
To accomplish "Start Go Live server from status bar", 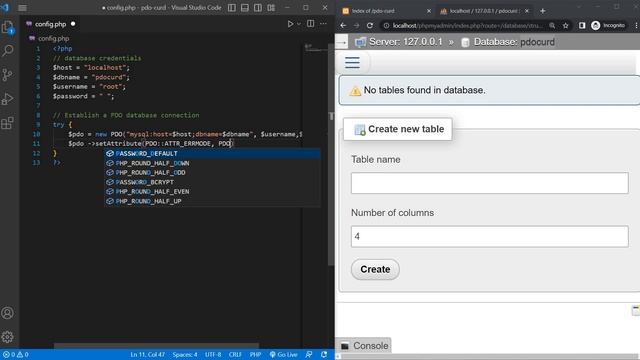I will [x=283, y=354].
